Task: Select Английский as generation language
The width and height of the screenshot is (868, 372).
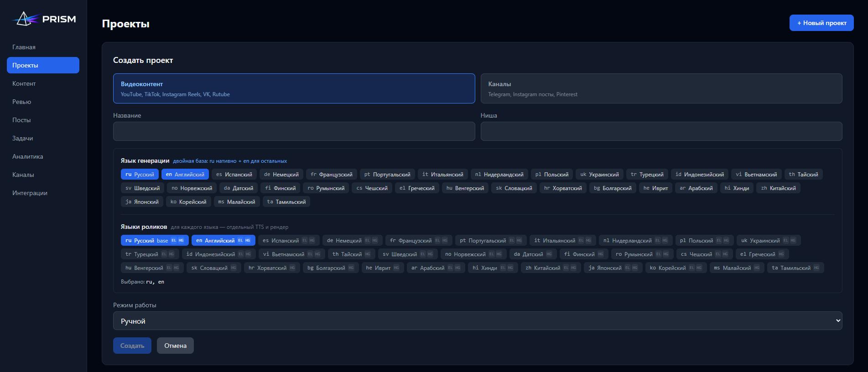Action: [185, 174]
